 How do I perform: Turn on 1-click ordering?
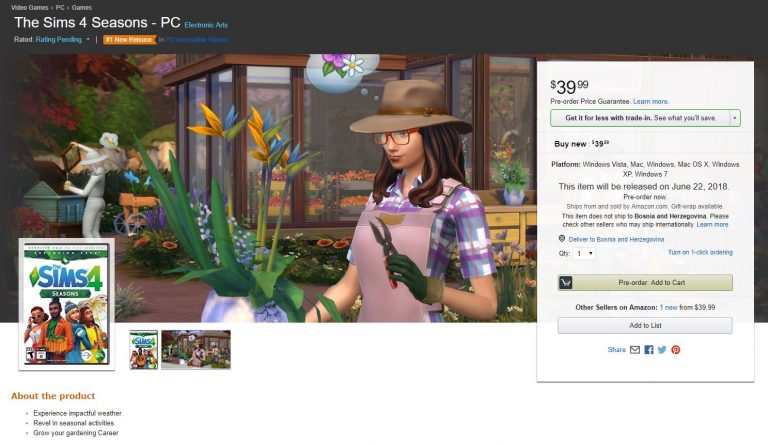[x=700, y=252]
